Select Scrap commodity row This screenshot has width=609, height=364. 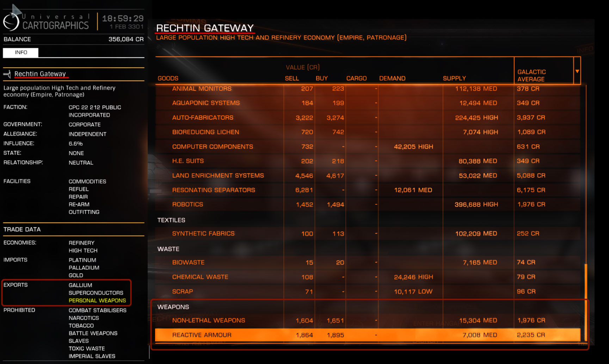[x=368, y=291]
